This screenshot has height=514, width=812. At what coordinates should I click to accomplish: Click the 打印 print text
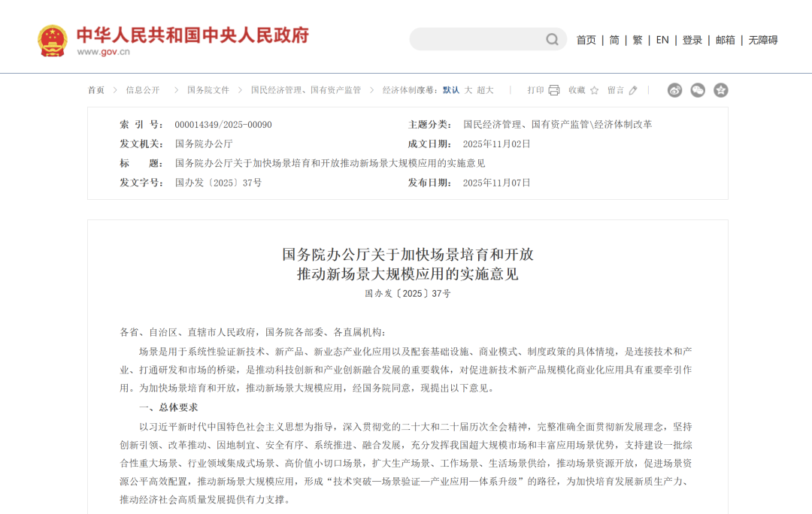[535, 90]
